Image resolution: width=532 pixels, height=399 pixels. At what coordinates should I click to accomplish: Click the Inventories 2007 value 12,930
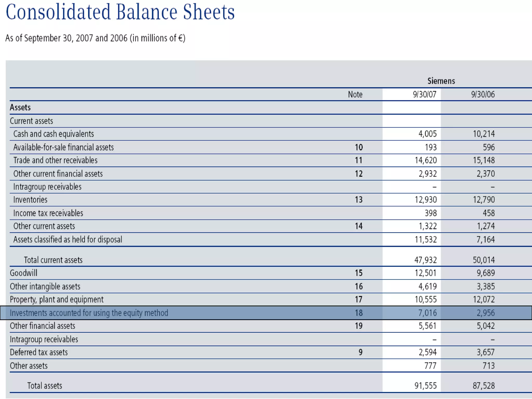(425, 200)
